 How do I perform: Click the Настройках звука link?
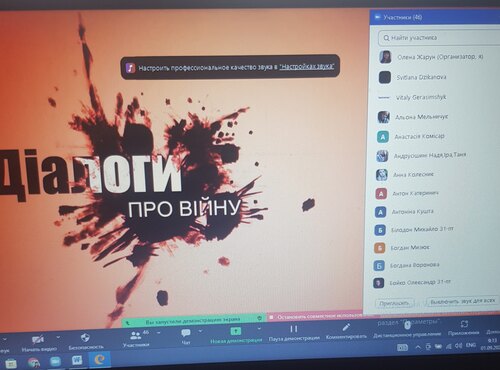[307, 67]
